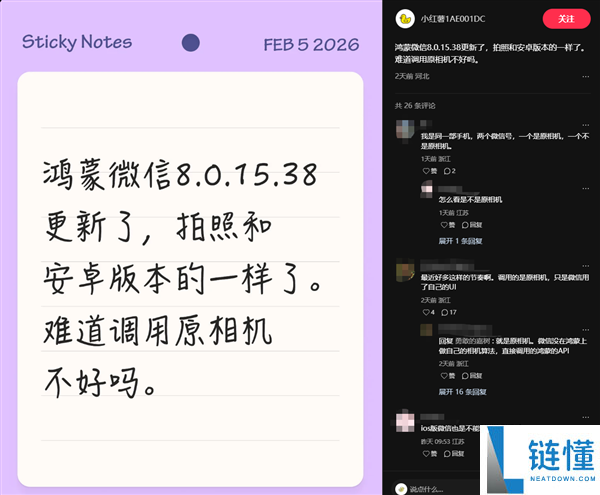The width and height of the screenshot is (600, 495).
Task: Reply to 怎么看是不是原相机 comment
Action: pos(472,225)
